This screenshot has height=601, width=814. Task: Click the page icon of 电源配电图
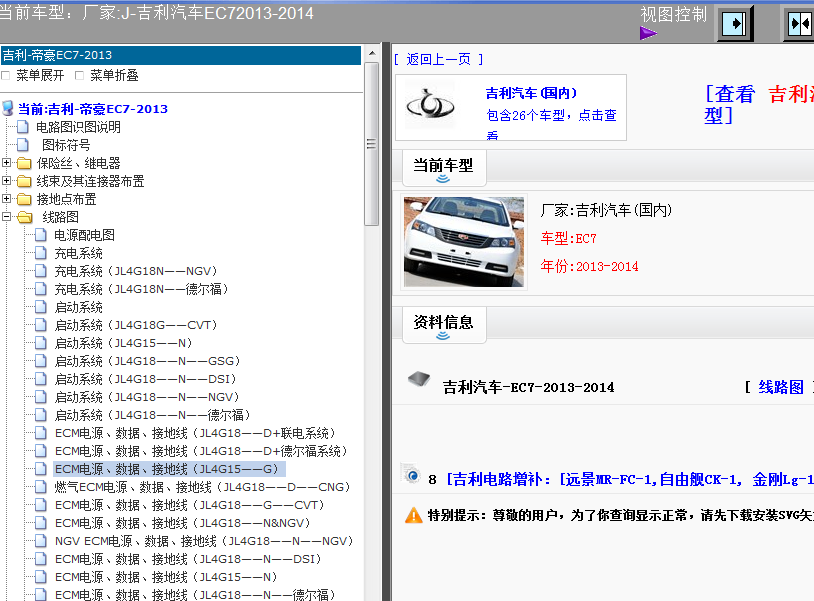coord(40,235)
